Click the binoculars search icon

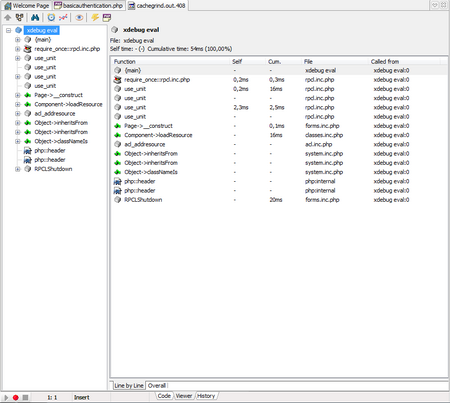tap(35, 18)
